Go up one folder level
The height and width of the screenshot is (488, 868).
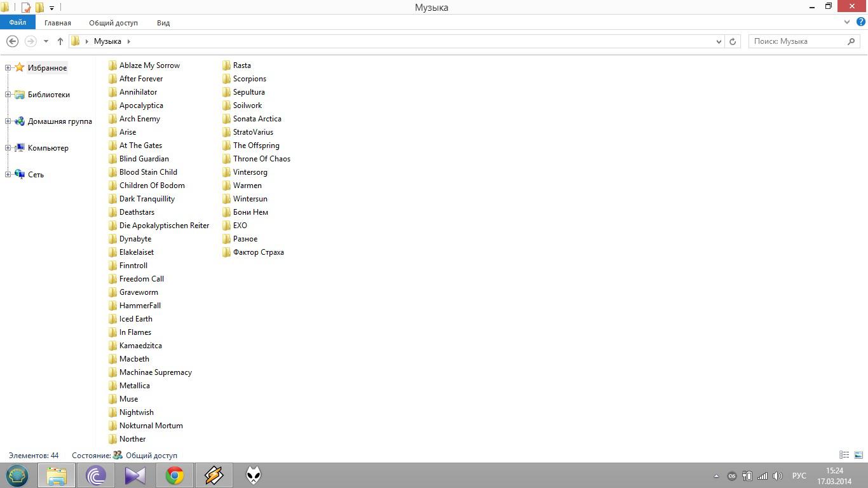[x=60, y=41]
